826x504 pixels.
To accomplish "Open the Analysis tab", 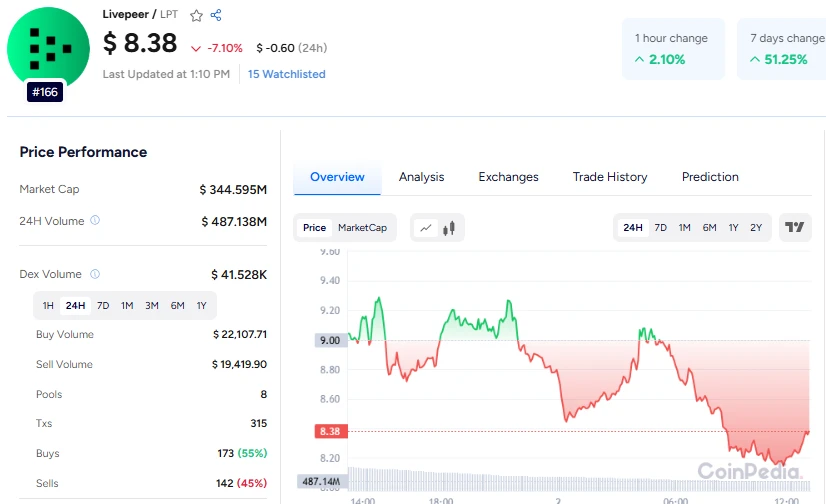I will tap(421, 177).
